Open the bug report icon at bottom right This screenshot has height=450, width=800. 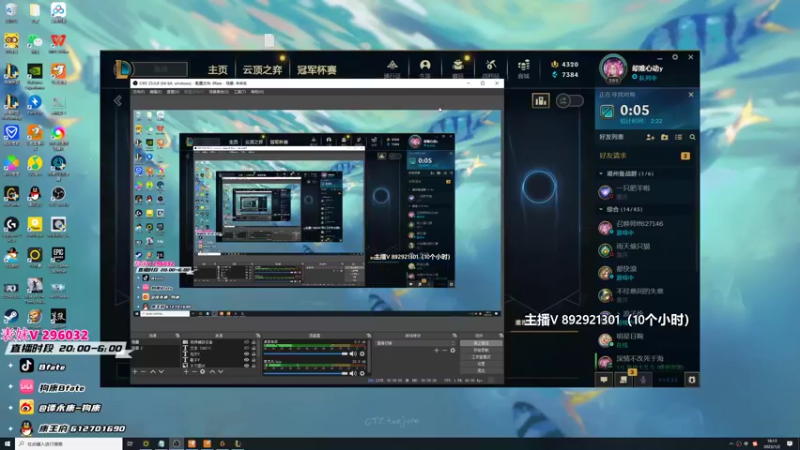(692, 380)
